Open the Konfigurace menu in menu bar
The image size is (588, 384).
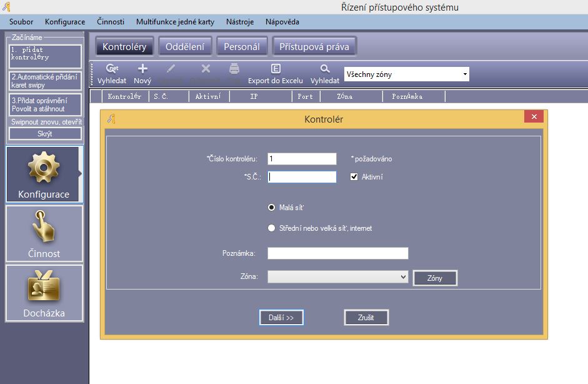(65, 22)
